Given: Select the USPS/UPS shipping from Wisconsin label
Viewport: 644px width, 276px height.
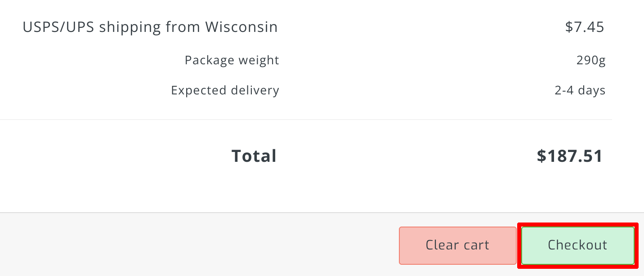Looking at the screenshot, I should pyautogui.click(x=150, y=27).
